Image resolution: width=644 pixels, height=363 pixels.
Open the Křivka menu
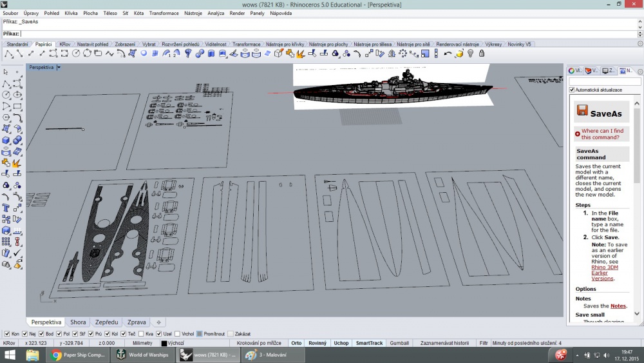point(71,13)
